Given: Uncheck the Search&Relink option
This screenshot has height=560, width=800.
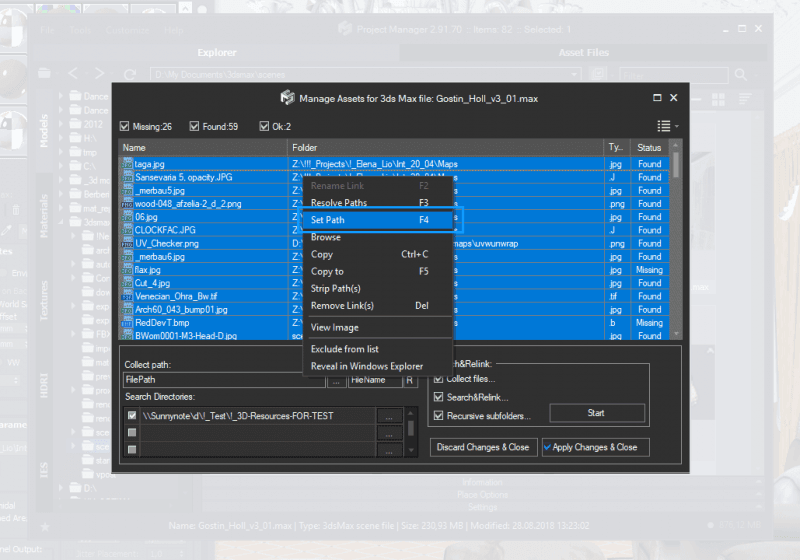Looking at the screenshot, I should pos(438,397).
